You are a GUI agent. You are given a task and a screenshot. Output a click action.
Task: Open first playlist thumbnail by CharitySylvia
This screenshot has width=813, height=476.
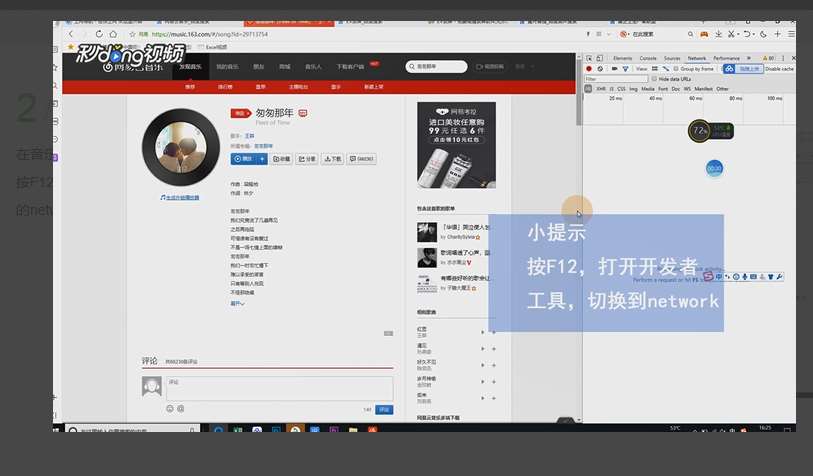coord(427,232)
